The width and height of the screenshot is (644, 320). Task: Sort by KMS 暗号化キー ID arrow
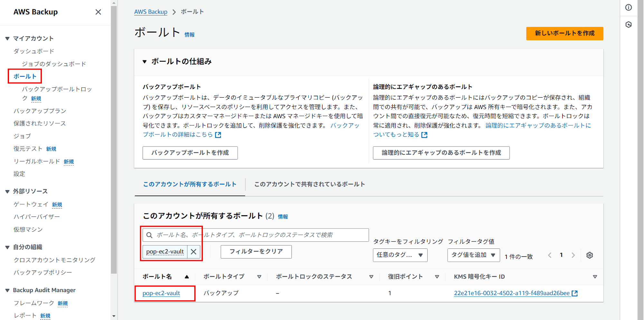(595, 277)
